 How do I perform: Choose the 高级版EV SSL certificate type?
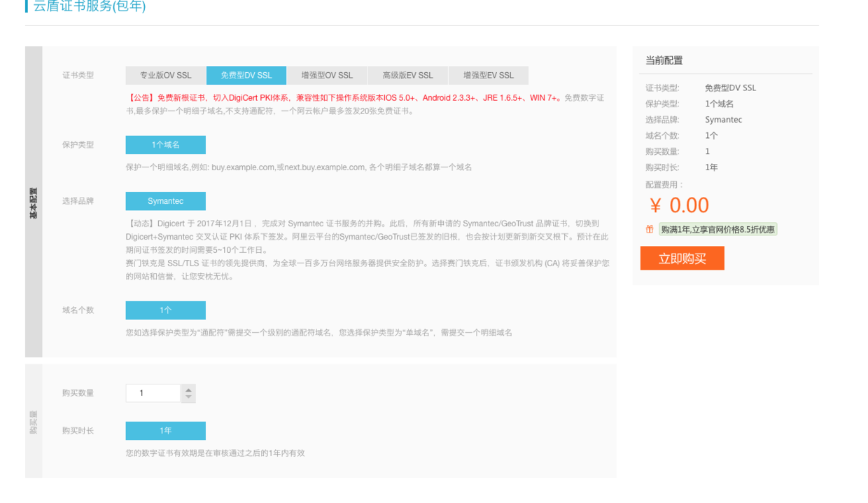point(407,75)
